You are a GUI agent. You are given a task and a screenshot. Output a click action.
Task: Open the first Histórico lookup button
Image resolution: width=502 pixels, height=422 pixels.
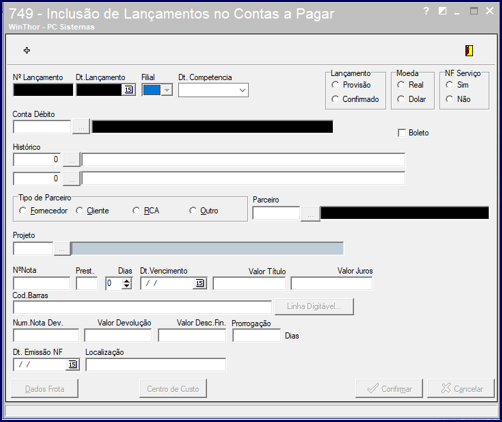coord(72,160)
